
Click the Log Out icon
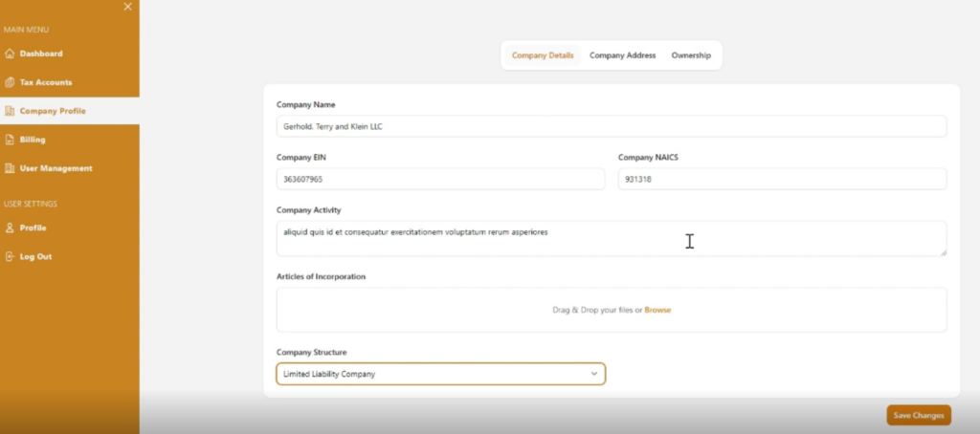tap(10, 256)
